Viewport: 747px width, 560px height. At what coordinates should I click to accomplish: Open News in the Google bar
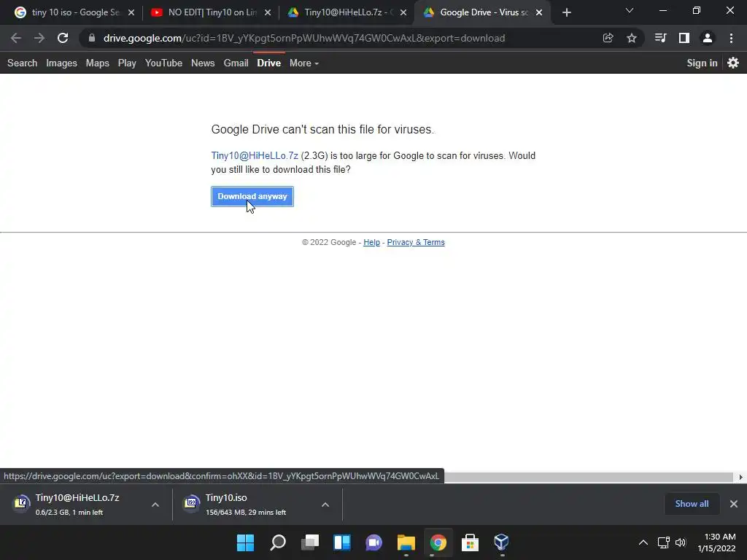pos(203,63)
